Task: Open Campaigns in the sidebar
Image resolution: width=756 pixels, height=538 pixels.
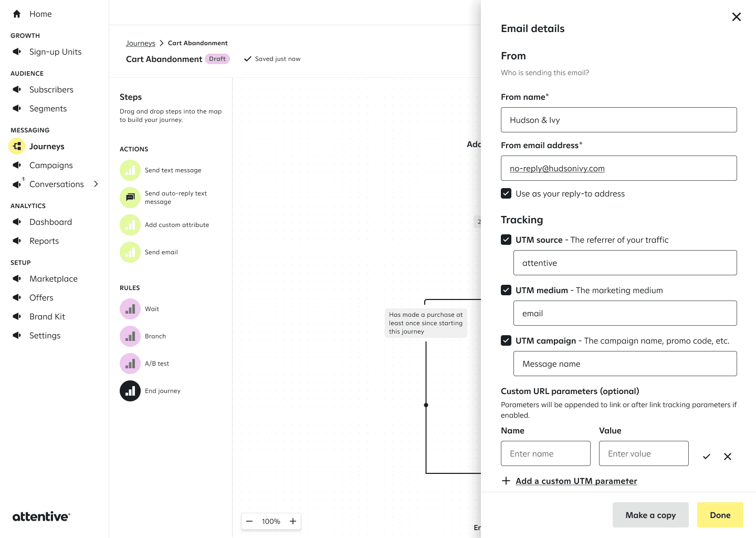Action: click(x=51, y=165)
